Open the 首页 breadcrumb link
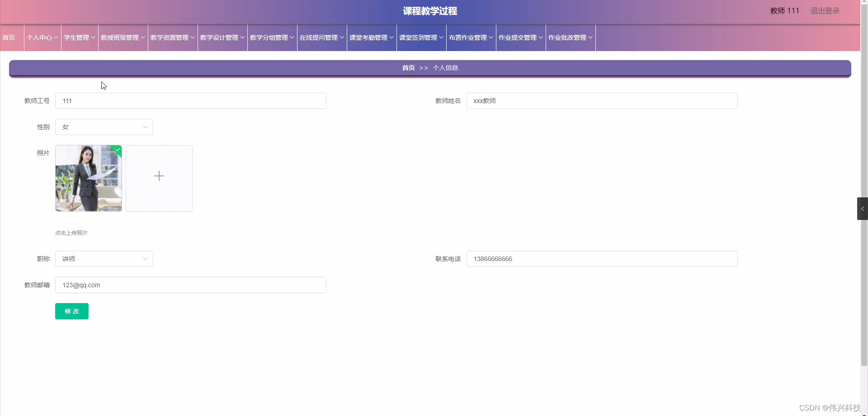The width and height of the screenshot is (868, 416). click(407, 68)
